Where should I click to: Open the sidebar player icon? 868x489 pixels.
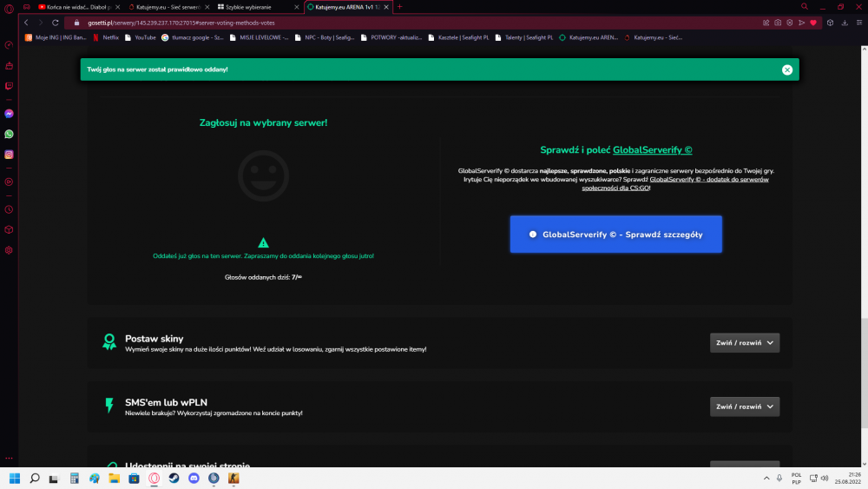[9, 182]
